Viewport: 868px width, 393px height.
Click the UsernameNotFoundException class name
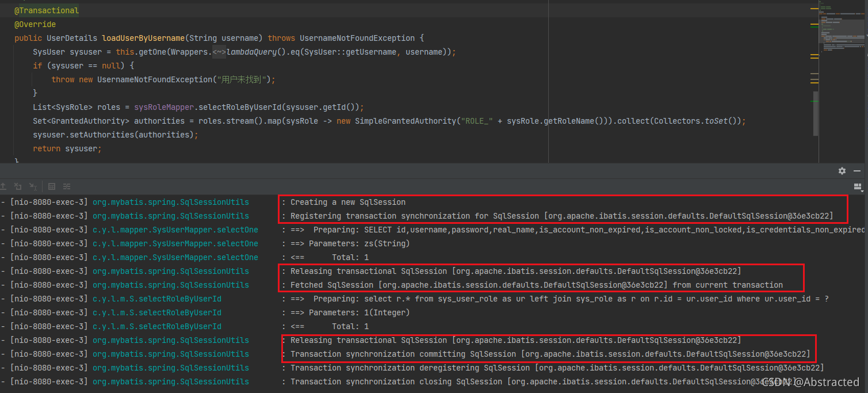pos(357,38)
